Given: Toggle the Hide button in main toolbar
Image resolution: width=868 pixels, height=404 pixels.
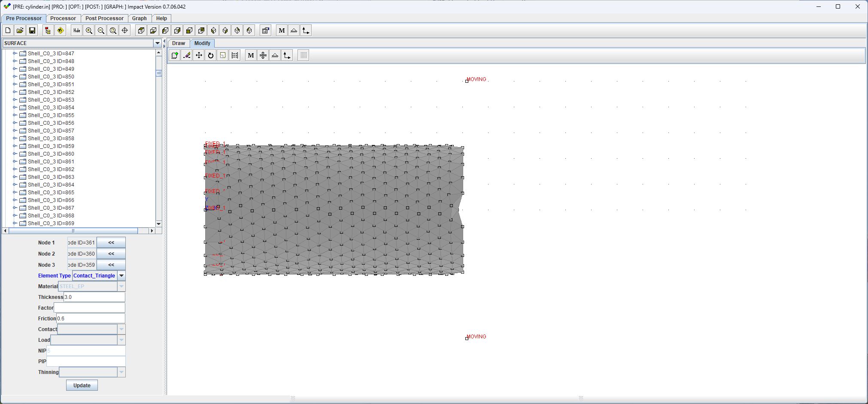Looking at the screenshot, I should (76, 30).
